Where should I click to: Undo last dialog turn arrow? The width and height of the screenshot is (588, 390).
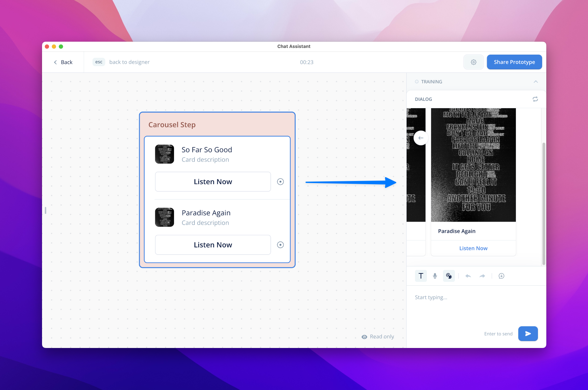468,276
